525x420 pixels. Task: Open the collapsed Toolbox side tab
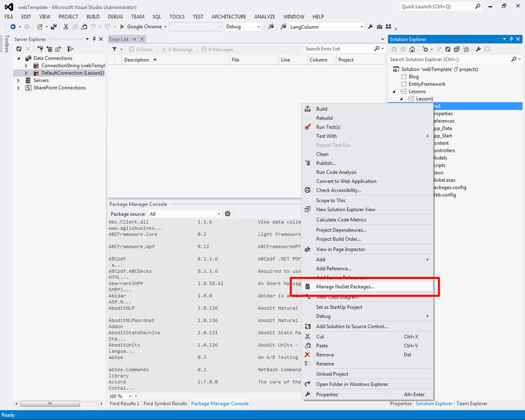(7, 44)
